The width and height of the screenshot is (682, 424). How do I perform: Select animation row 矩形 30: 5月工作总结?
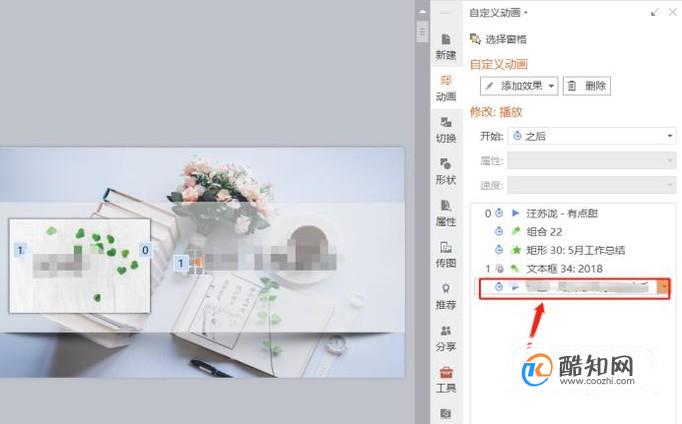click(x=574, y=250)
